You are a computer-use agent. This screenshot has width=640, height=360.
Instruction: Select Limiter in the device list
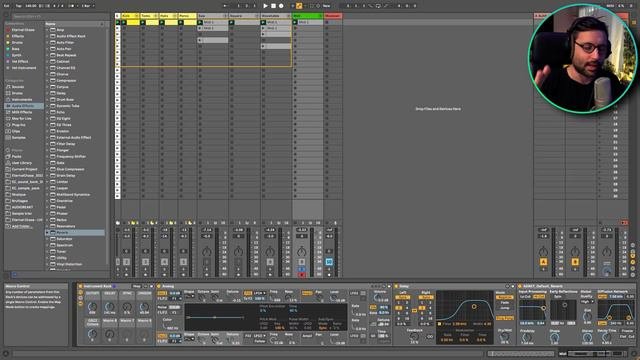coord(62,182)
